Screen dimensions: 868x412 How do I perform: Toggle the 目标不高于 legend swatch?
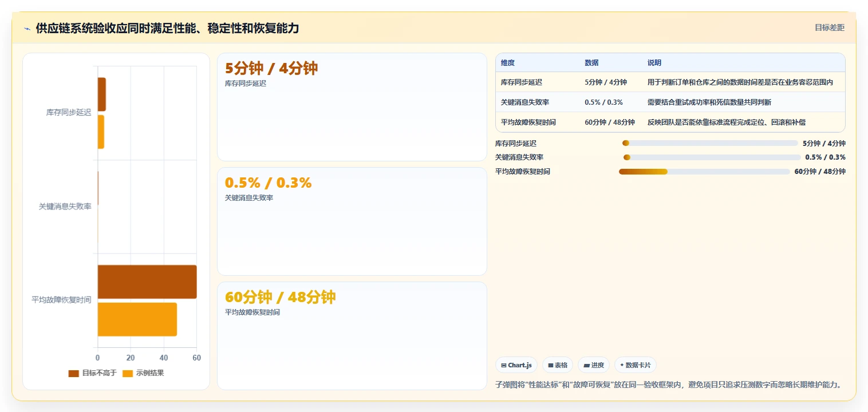[x=73, y=373]
